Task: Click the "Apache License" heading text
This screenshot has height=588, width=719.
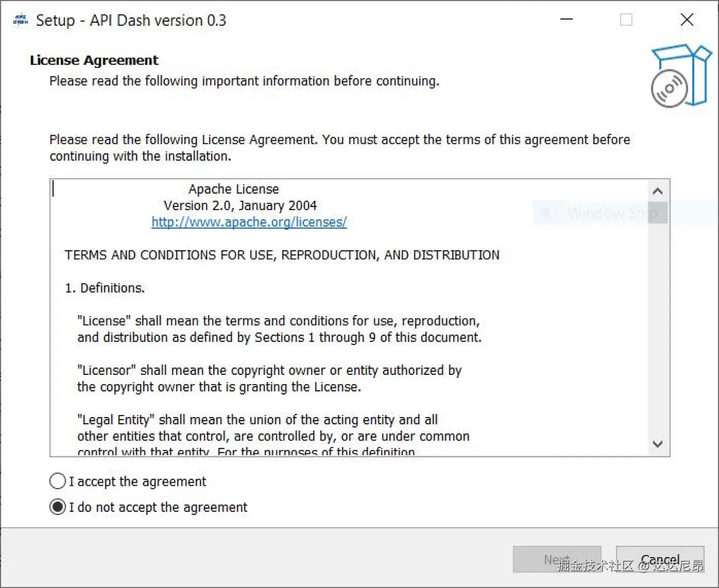Action: tap(234, 189)
